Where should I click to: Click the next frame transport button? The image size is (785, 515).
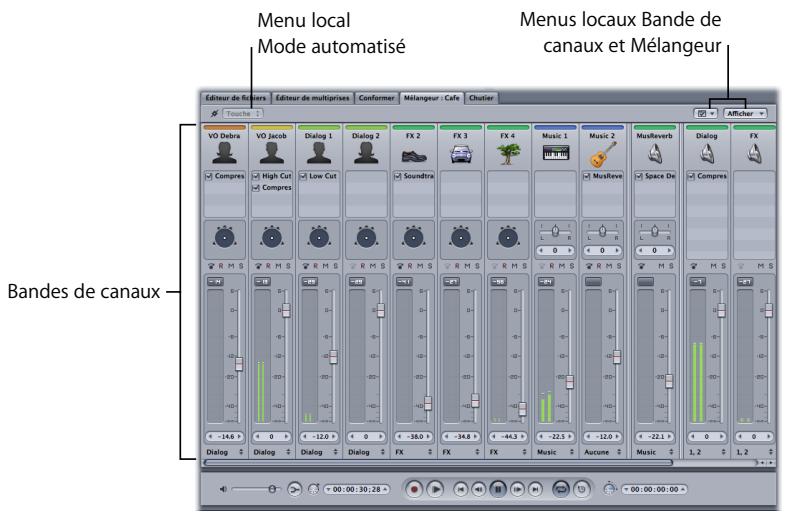(x=517, y=489)
